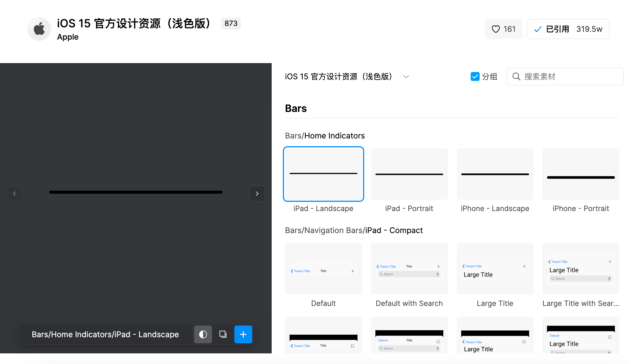Click Bars/Navigation Bars/iPad - Compact label
The height and width of the screenshot is (364, 630).
tap(354, 230)
